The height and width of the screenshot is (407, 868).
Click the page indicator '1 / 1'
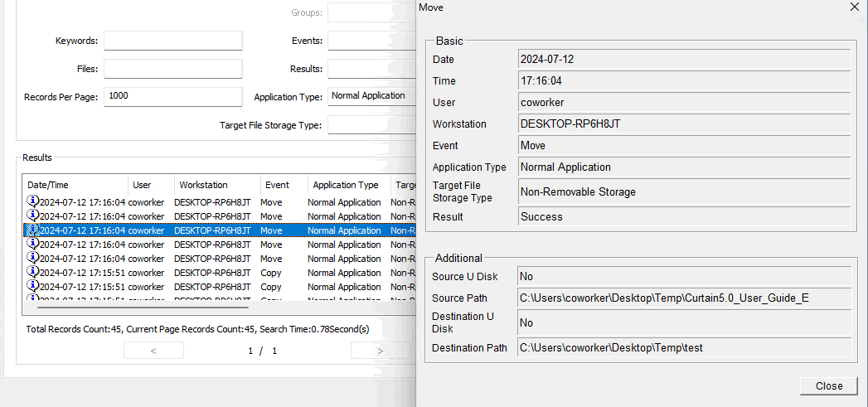(x=263, y=351)
